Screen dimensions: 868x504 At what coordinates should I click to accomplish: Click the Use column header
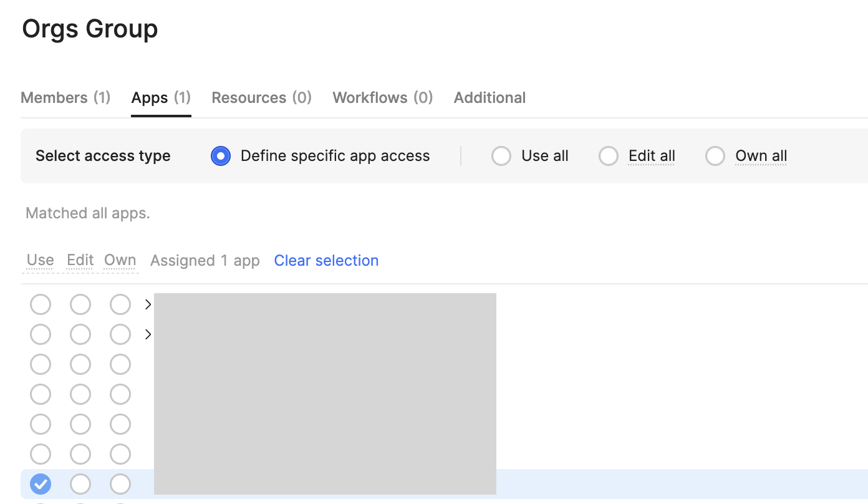41,260
